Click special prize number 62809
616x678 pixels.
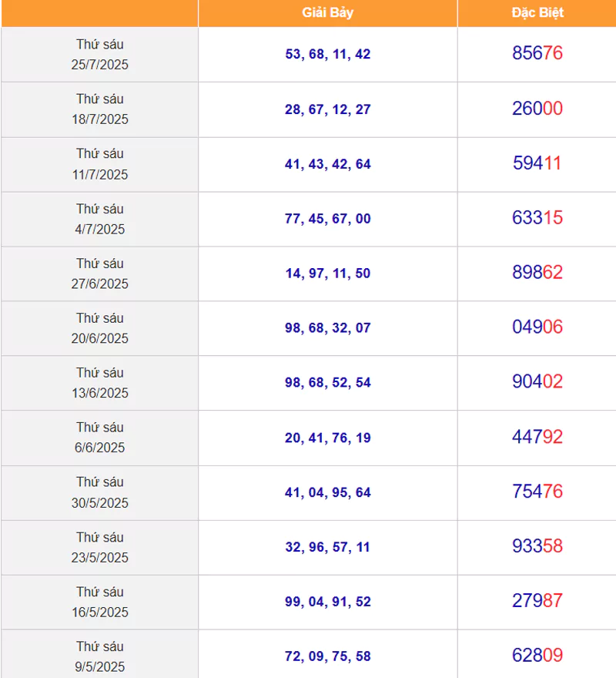pos(537,655)
